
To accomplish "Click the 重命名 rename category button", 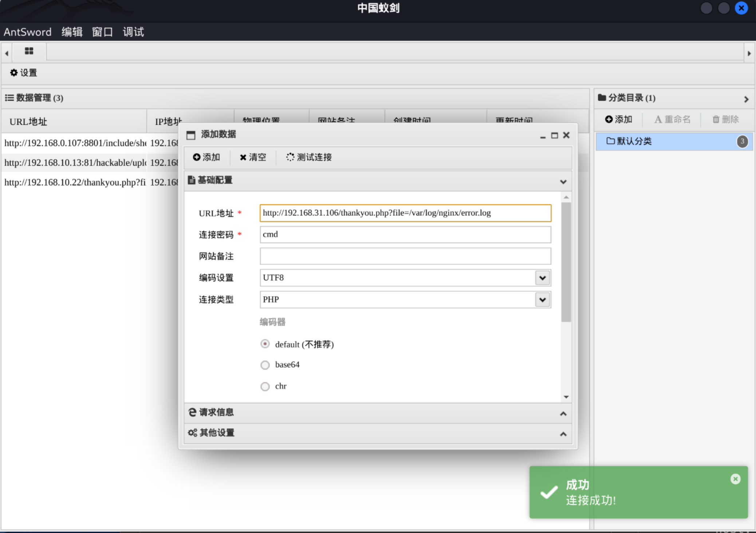I will 672,119.
